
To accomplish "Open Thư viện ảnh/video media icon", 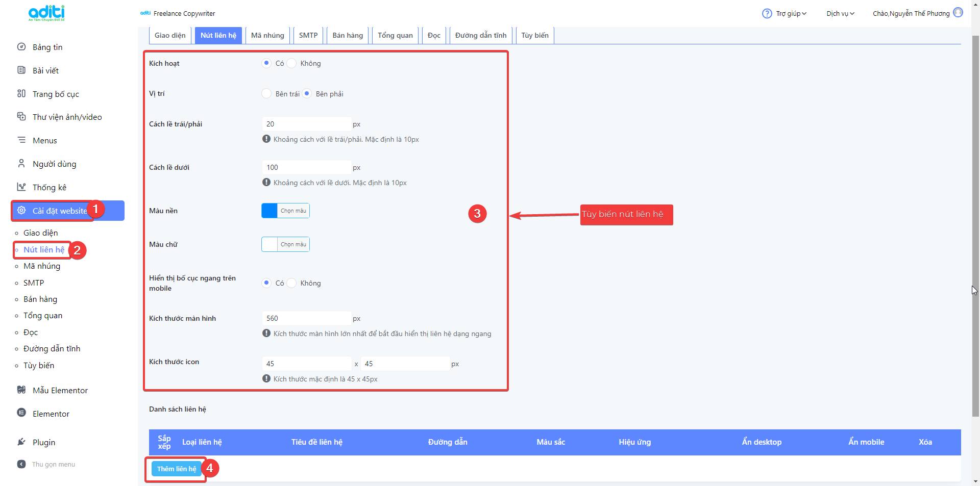I will pos(21,117).
